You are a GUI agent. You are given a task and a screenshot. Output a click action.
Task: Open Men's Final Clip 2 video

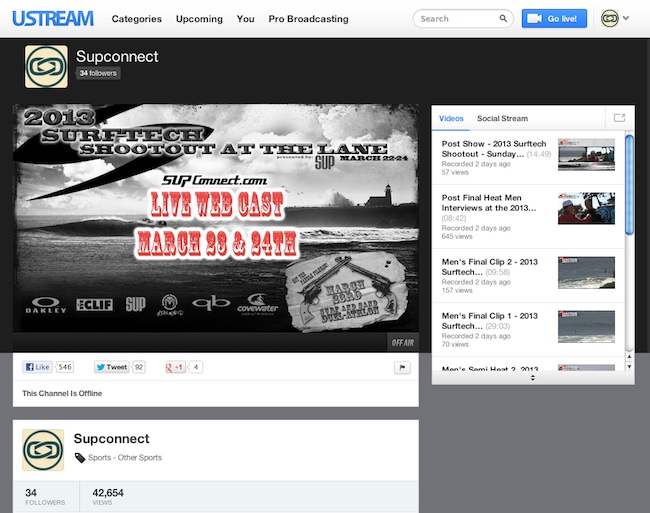click(x=490, y=267)
